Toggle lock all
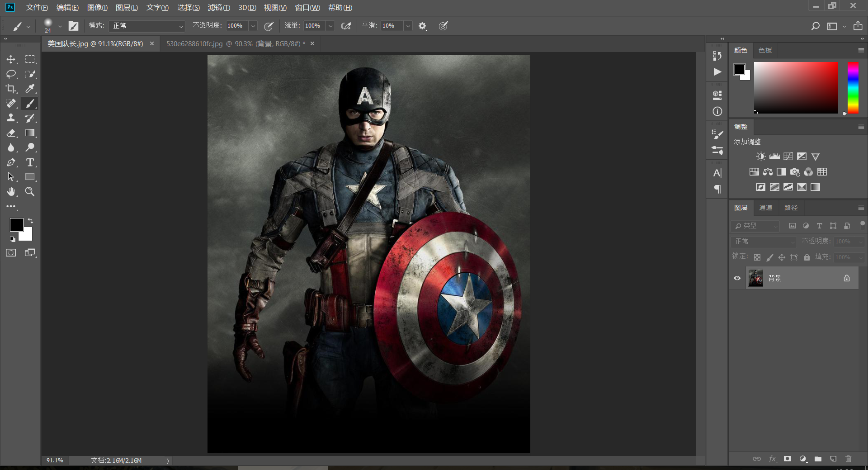868x470 pixels. click(807, 257)
